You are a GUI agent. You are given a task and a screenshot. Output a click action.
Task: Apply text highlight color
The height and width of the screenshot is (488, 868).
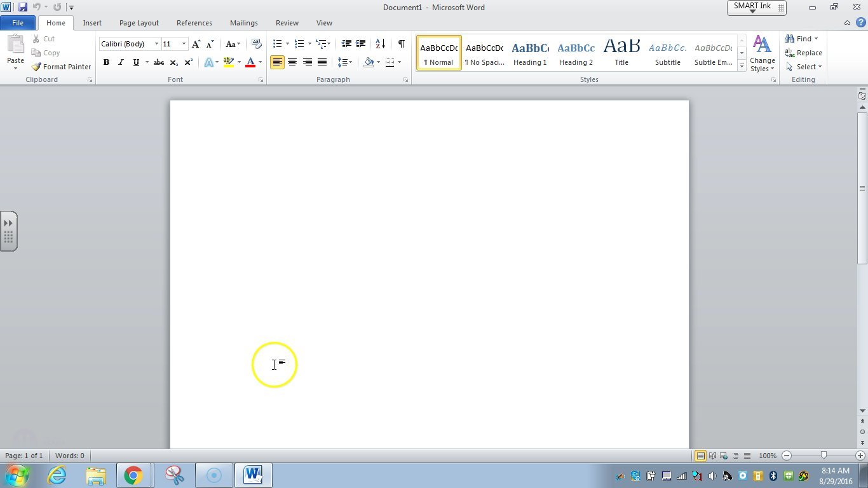229,62
